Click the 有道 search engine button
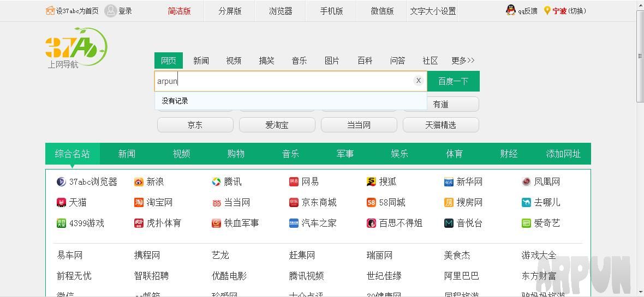The image size is (644, 297). (x=441, y=105)
